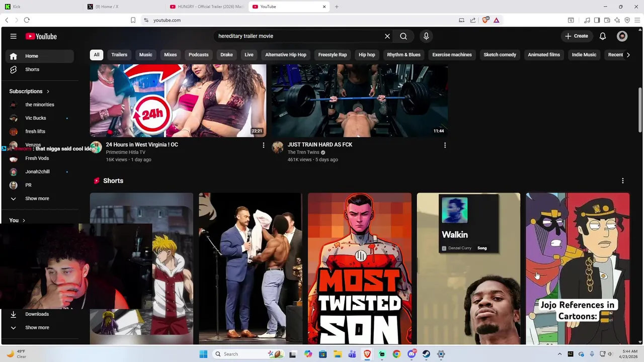Image resolution: width=644 pixels, height=362 pixels.
Task: Open the MOST TWISTED SON short
Action: click(360, 268)
